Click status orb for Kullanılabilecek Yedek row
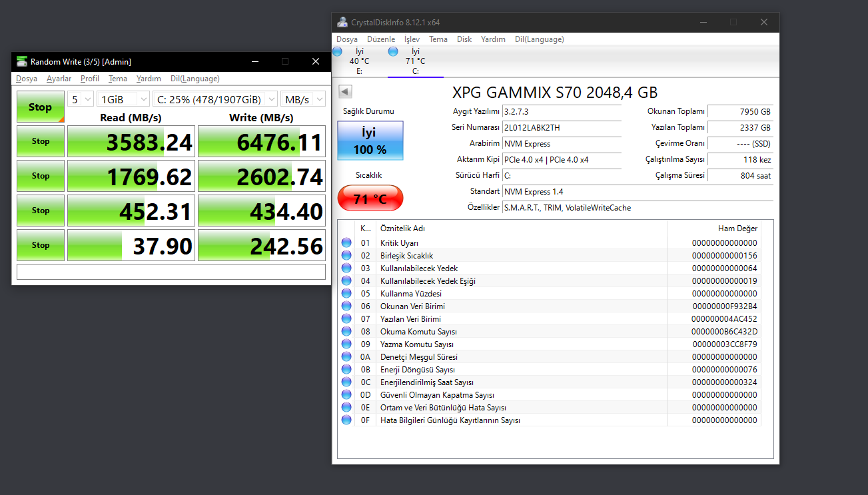The width and height of the screenshot is (868, 495). (x=346, y=268)
